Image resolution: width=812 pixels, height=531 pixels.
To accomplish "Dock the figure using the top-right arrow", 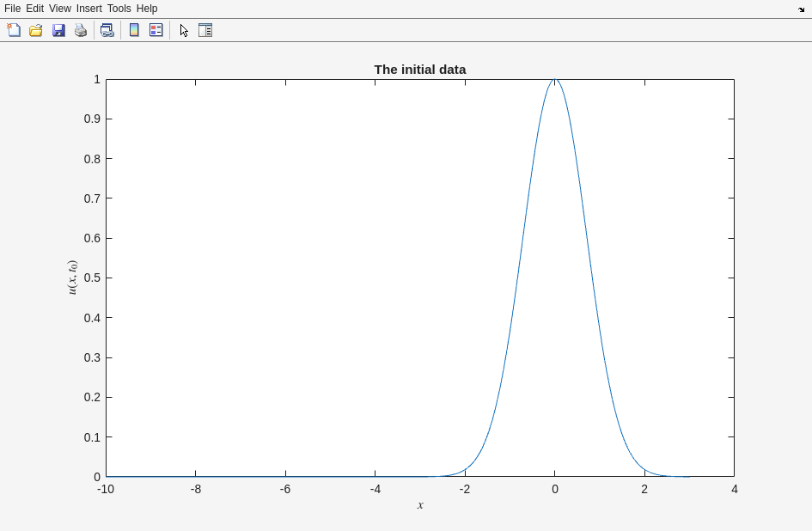I will pyautogui.click(x=801, y=9).
